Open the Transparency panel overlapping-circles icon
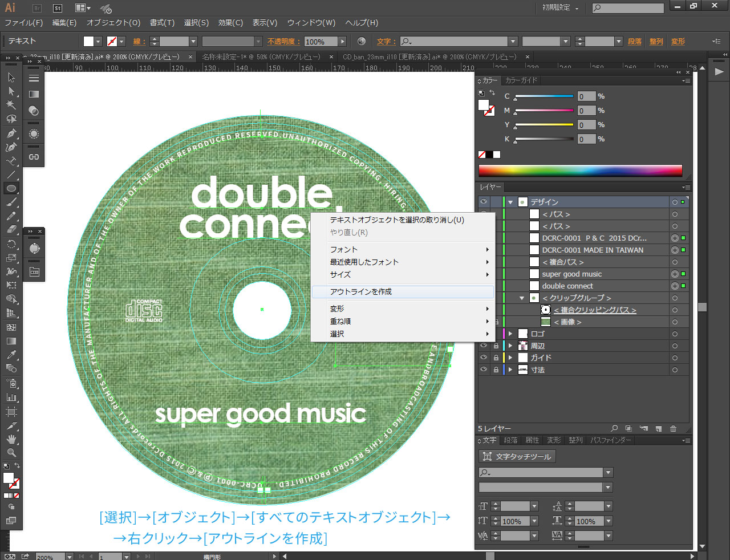Screen dimensions: 730x560 [x=34, y=110]
